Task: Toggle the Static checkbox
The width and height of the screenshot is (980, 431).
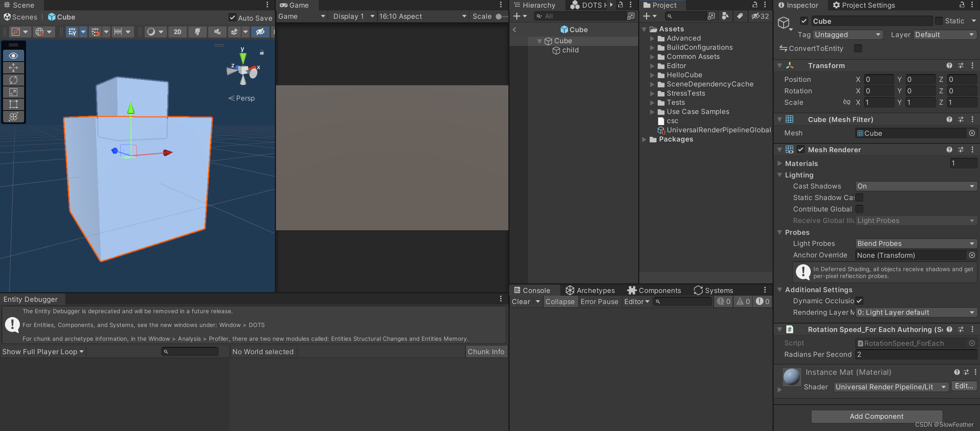Action: pos(939,21)
